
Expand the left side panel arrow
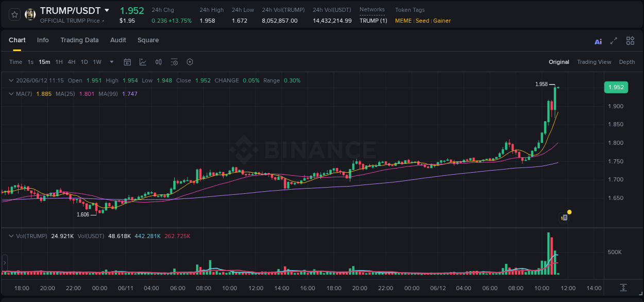coord(5,263)
